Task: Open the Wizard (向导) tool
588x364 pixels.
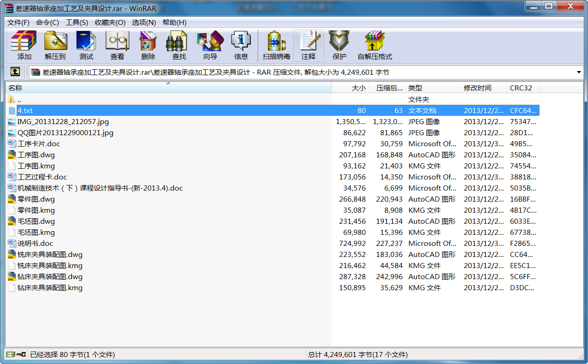Action: (210, 45)
